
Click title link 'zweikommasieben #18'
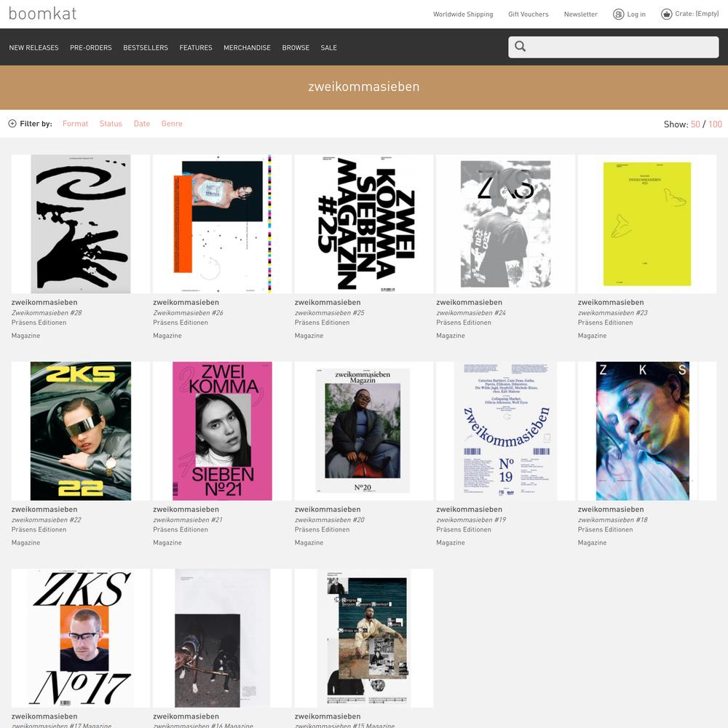[613, 520]
